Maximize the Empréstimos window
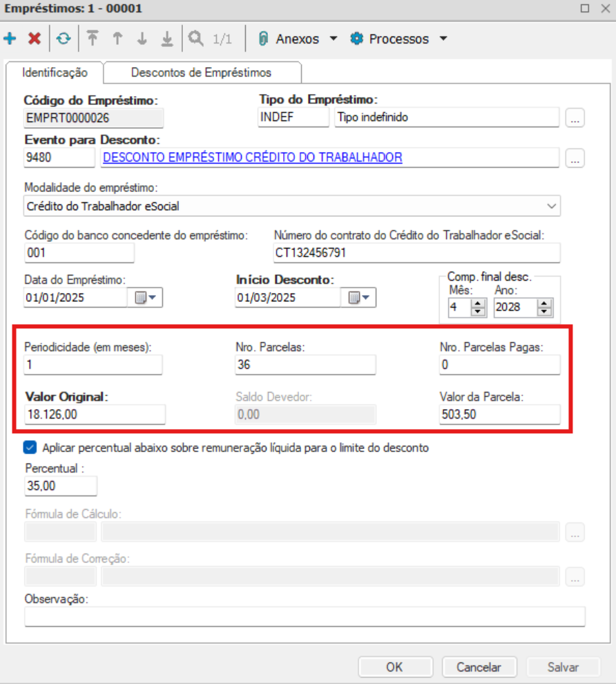616x684 pixels. pyautogui.click(x=585, y=8)
